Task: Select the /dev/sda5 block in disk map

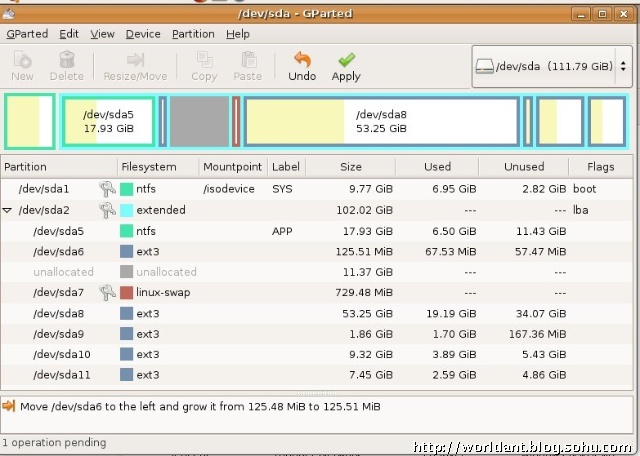Action: click(108, 121)
